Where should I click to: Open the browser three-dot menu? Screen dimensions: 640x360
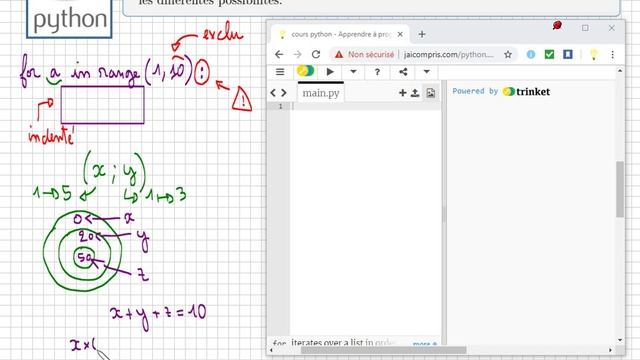point(612,54)
